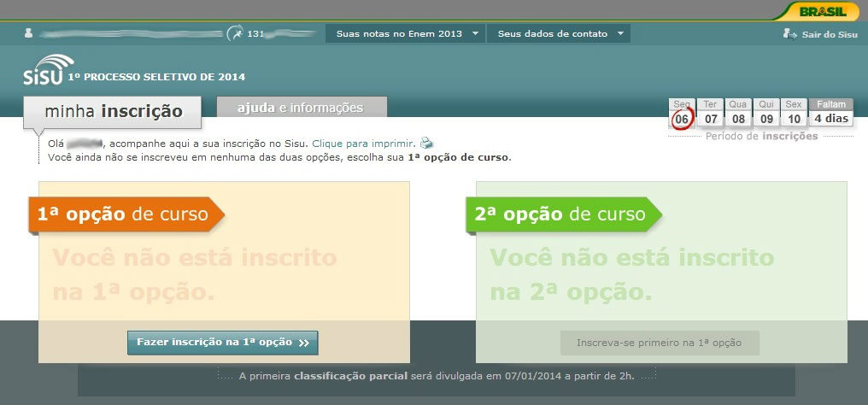Click the Faltam 4 dias counter

[x=831, y=112]
